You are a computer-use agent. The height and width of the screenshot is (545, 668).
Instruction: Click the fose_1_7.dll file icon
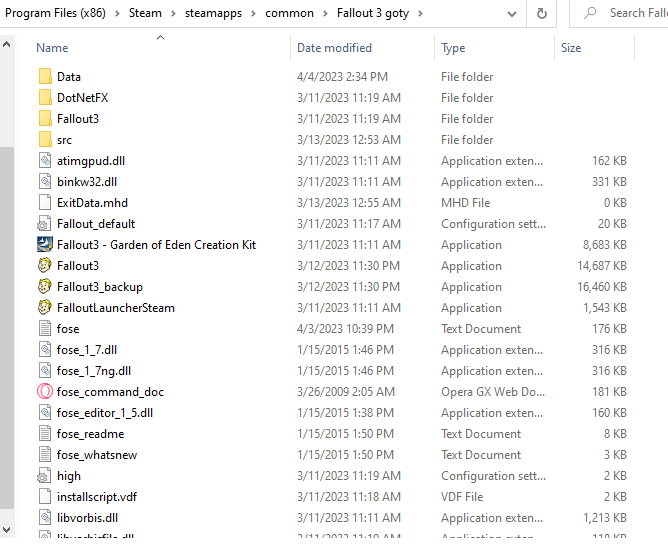click(45, 349)
